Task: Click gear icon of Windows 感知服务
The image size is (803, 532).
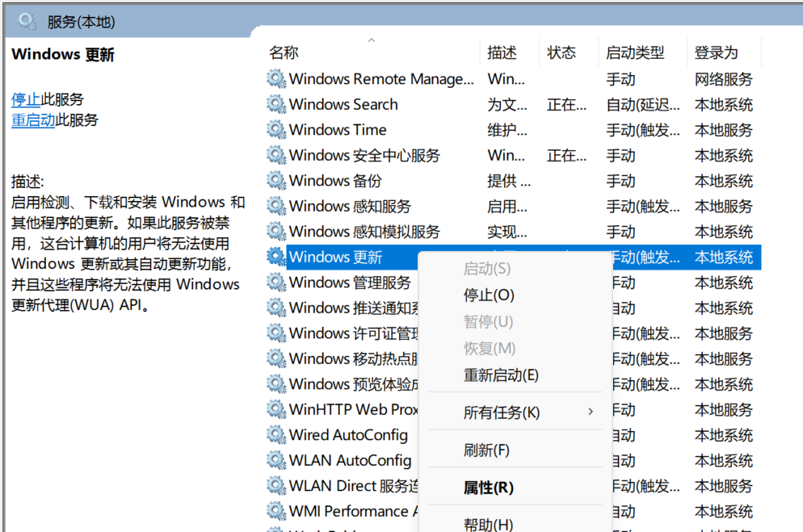Action: (276, 206)
